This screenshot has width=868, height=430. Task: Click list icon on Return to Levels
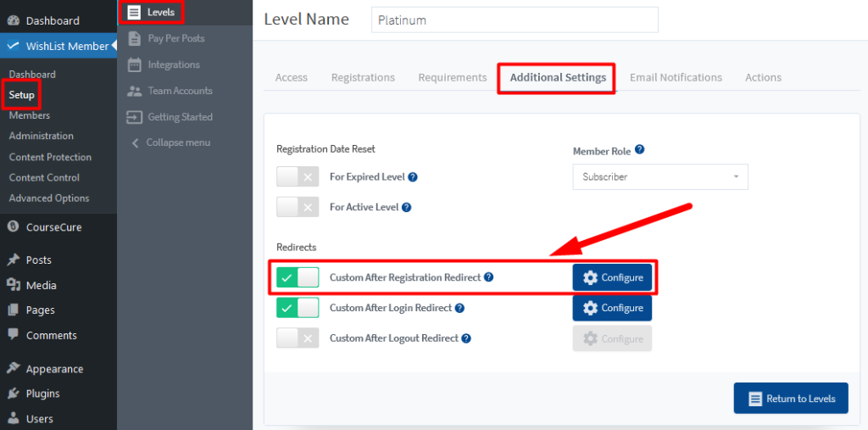(x=755, y=399)
